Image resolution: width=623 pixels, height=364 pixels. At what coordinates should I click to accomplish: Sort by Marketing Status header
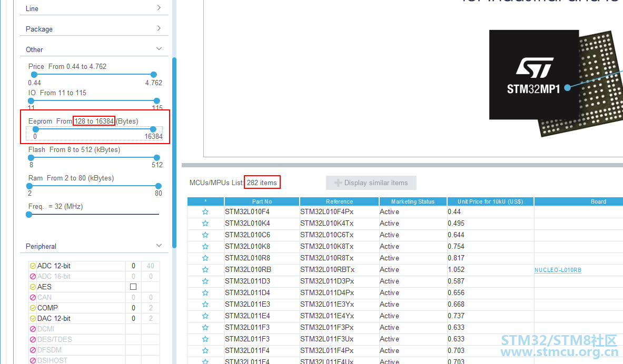click(413, 201)
